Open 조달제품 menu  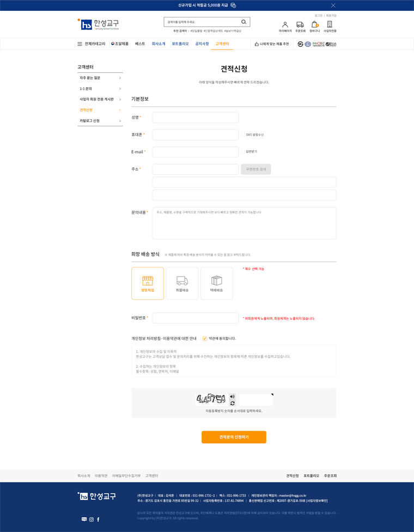click(120, 44)
